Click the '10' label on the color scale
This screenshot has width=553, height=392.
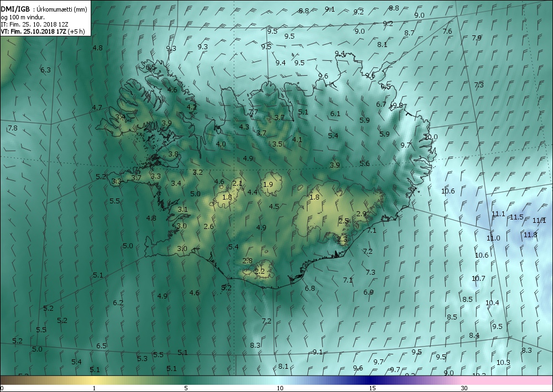[280, 389]
